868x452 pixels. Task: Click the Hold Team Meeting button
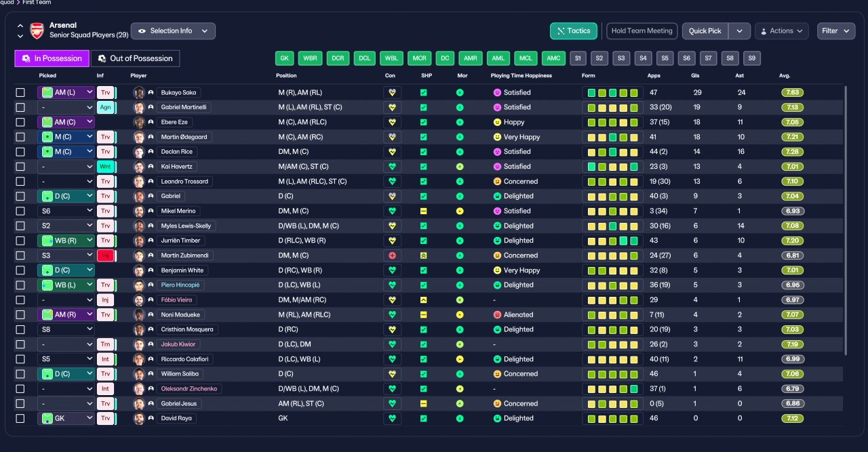[642, 31]
